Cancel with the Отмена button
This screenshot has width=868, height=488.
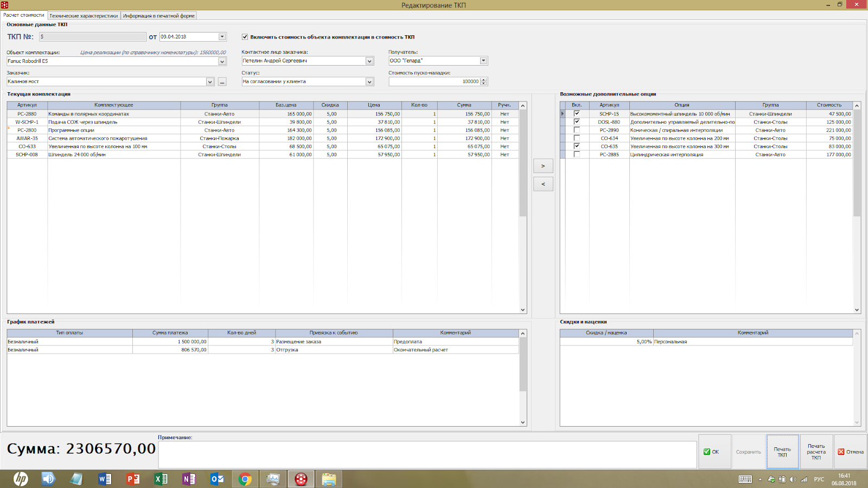click(850, 452)
